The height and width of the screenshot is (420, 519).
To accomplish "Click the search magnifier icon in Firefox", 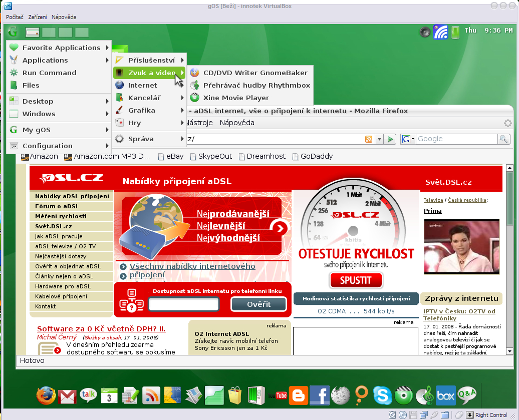I will click(504, 139).
